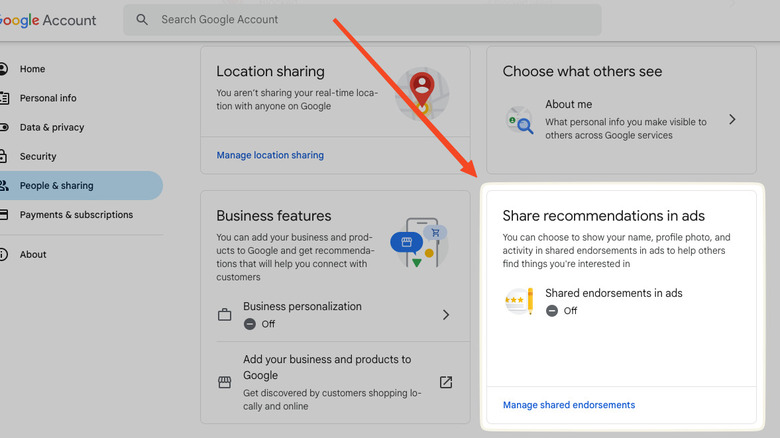Click the Location sharing map pin illustration
This screenshot has height=438, width=780.
coord(421,93)
